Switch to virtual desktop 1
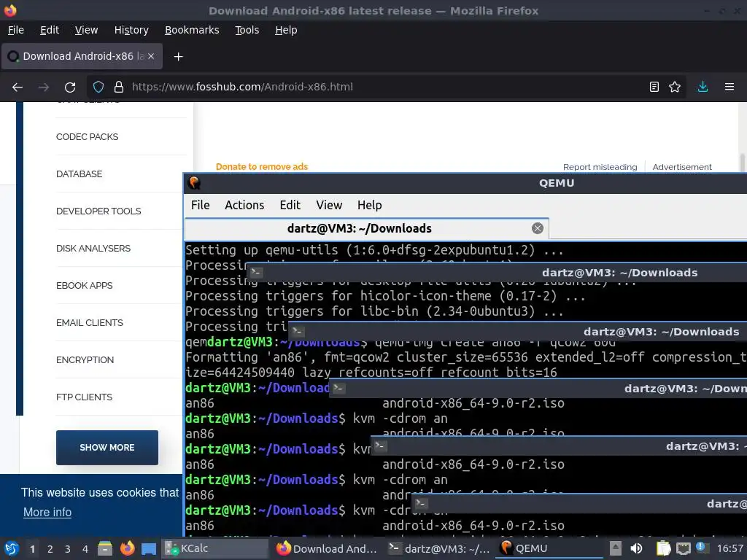 click(x=32, y=549)
